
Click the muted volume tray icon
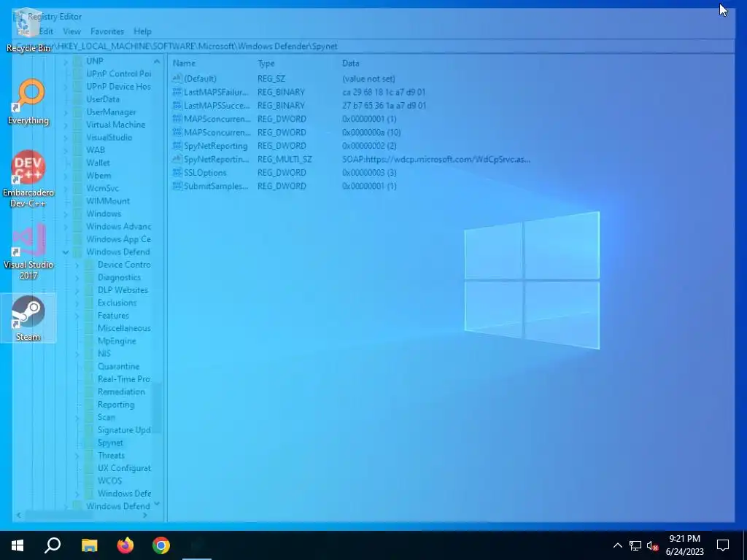click(652, 545)
